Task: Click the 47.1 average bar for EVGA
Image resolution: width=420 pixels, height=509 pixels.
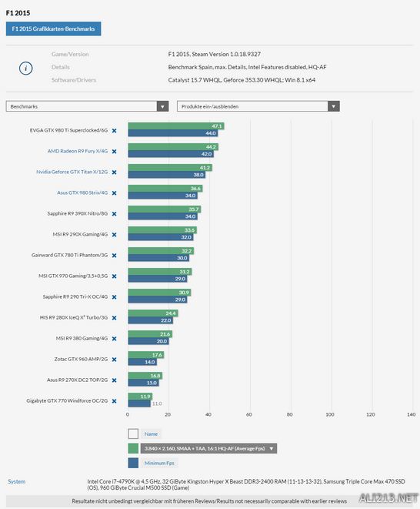Action: (x=176, y=126)
